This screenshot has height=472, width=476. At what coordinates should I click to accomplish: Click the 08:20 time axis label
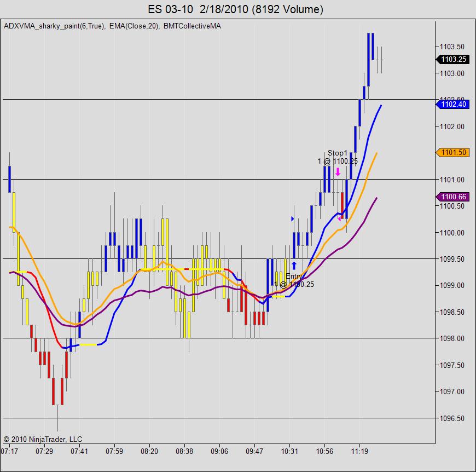click(x=149, y=451)
